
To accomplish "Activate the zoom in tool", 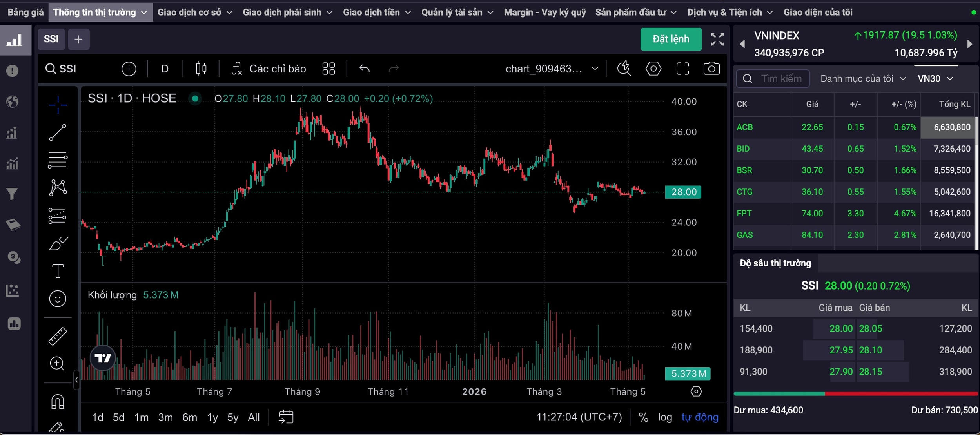I will [x=58, y=363].
